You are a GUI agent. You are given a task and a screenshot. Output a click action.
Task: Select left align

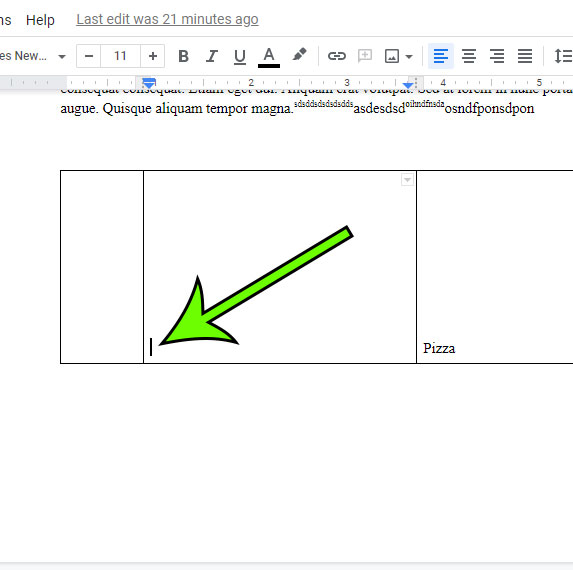coord(441,56)
